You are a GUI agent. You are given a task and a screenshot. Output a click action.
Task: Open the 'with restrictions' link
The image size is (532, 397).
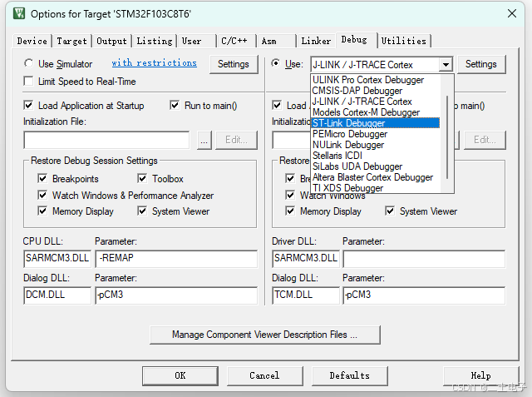point(155,62)
